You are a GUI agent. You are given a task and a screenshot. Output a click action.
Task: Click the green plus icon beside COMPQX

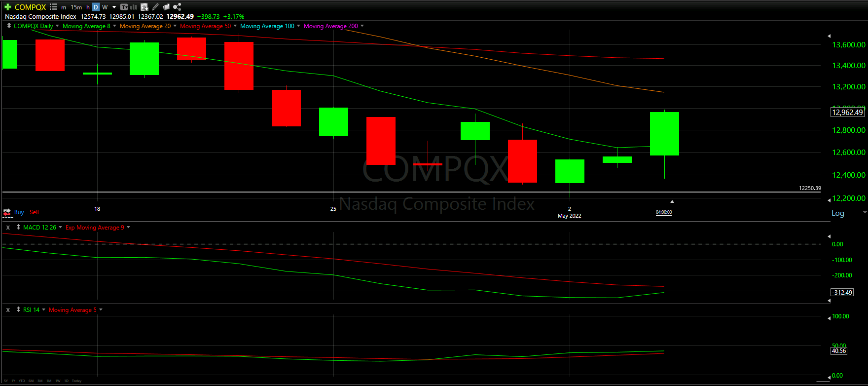(x=8, y=7)
